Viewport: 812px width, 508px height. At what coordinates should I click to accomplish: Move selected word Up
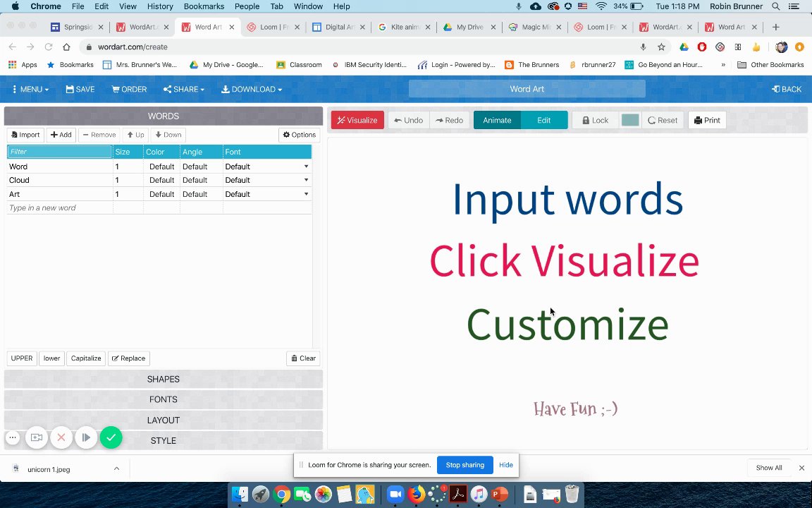tap(135, 135)
